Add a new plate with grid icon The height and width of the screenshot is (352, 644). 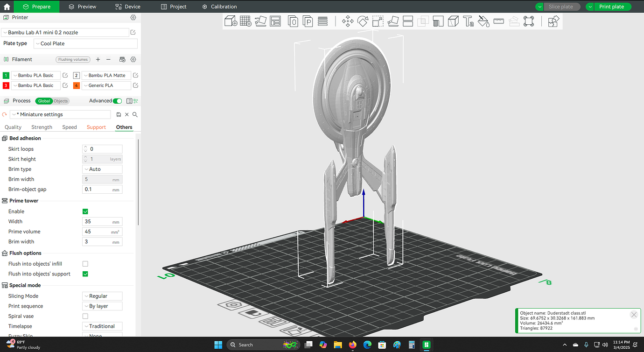245,21
